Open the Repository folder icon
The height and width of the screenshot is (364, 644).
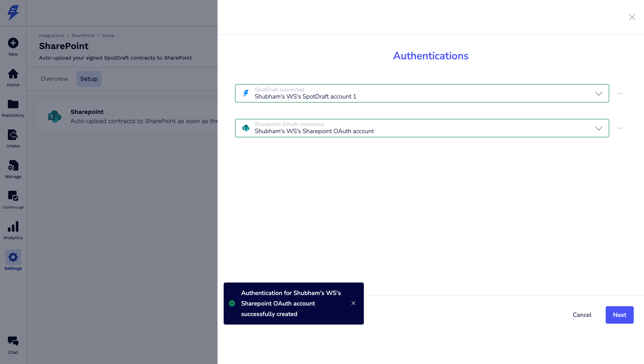pos(13,104)
